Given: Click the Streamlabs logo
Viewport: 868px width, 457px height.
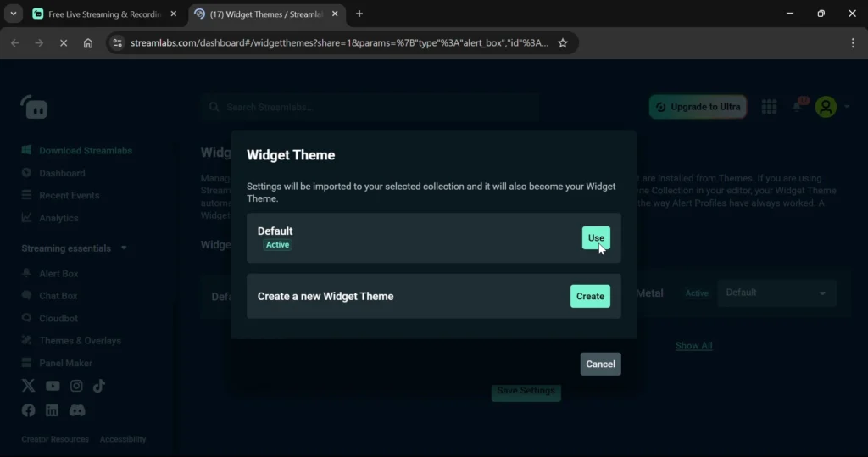Looking at the screenshot, I should 34,107.
